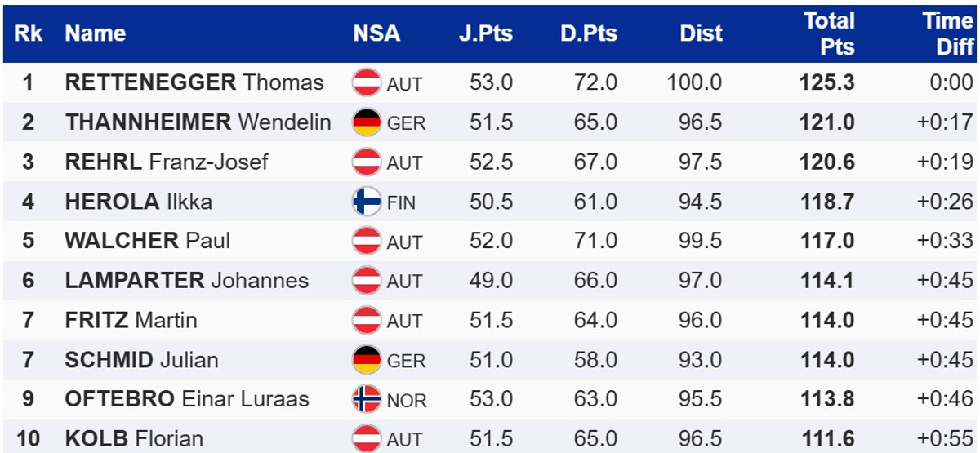This screenshot has height=453, width=980.
Task: Click the German flag beside Schmid Julian
Action: pyautogui.click(x=367, y=360)
